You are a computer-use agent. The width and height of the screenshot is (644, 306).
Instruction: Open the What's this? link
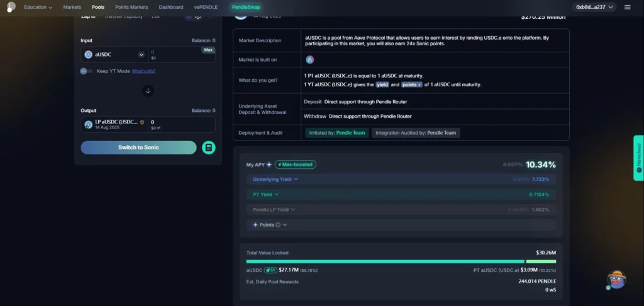tap(144, 71)
